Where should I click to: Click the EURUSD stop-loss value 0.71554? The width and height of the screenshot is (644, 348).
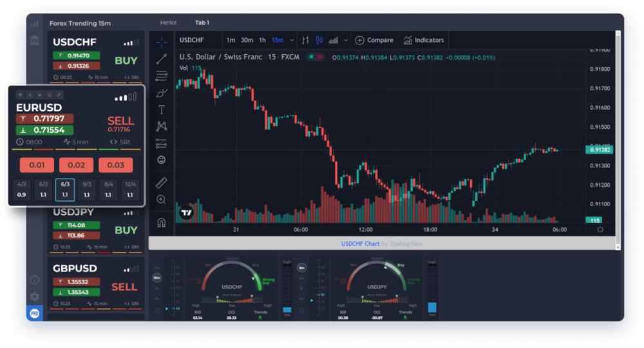44,130
